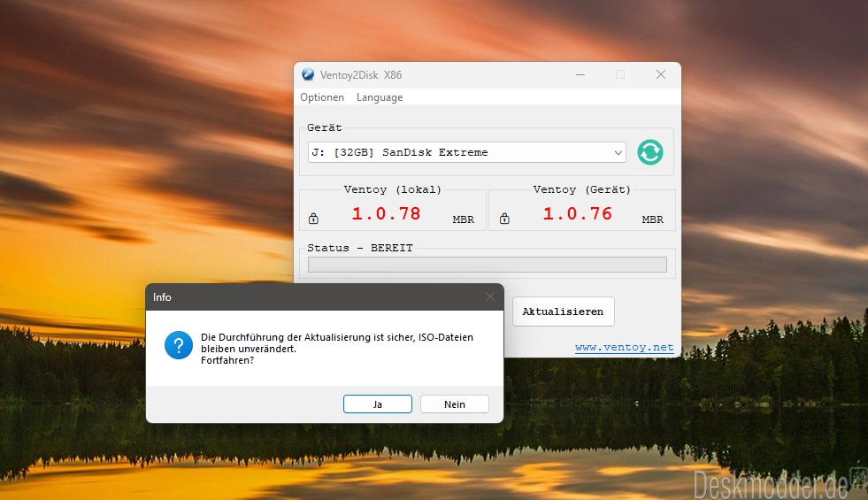
Task: Open the Optionen menu
Action: pos(321,97)
